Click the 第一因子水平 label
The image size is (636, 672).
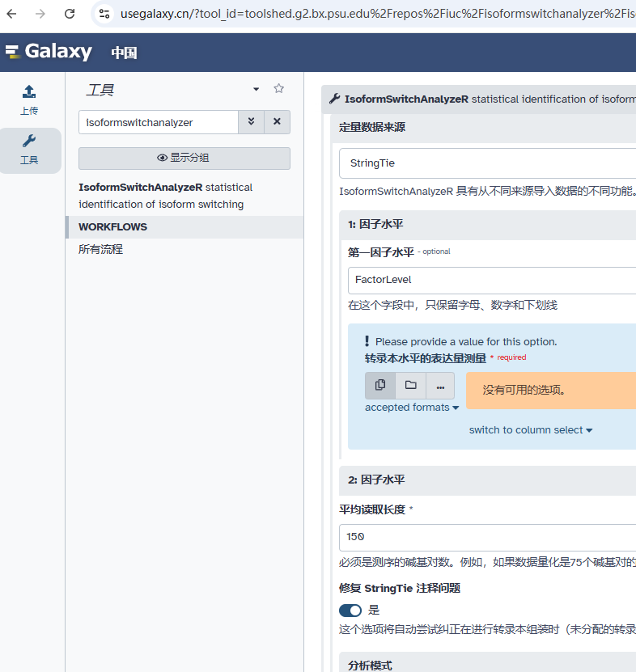pos(381,252)
